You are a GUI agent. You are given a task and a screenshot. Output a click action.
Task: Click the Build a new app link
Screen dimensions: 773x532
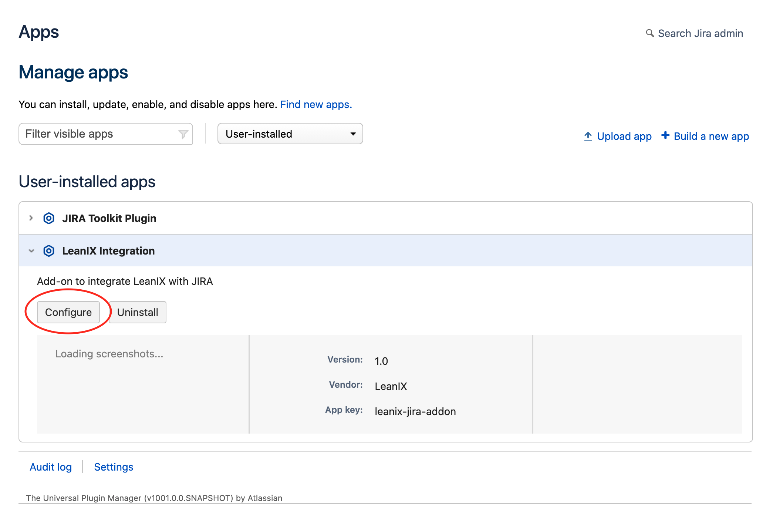pos(711,136)
